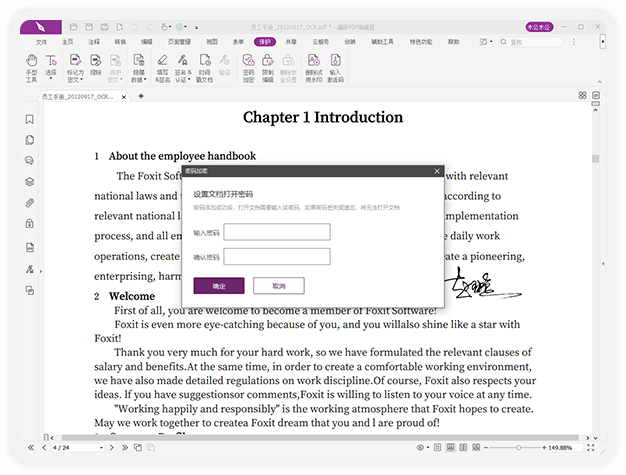This screenshot has height=475, width=626.
Task: Click the Password Encrypt icon
Action: click(248, 68)
